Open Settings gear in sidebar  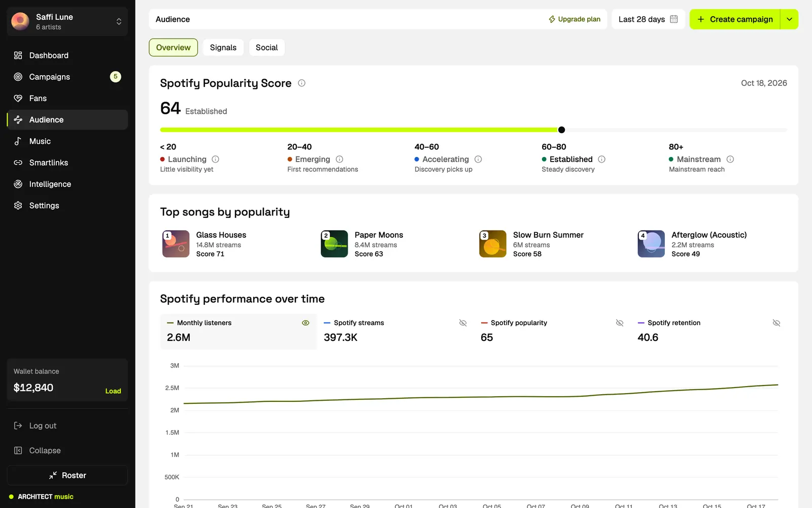(x=18, y=205)
